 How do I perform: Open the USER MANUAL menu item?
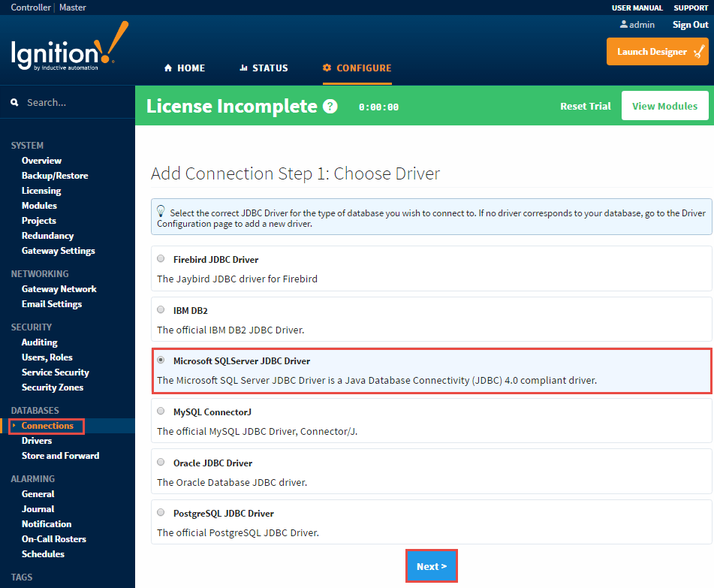click(x=637, y=8)
